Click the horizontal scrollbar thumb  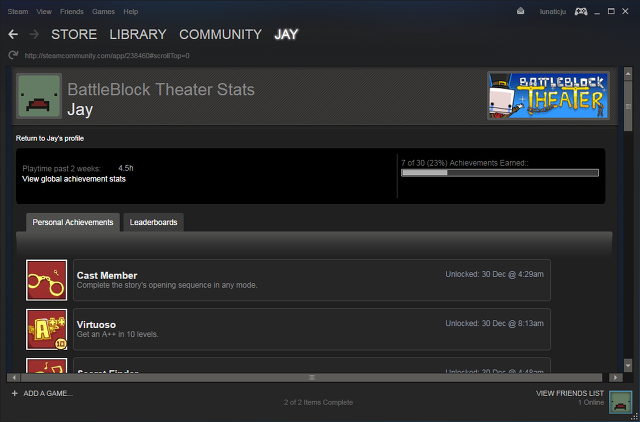(312, 378)
